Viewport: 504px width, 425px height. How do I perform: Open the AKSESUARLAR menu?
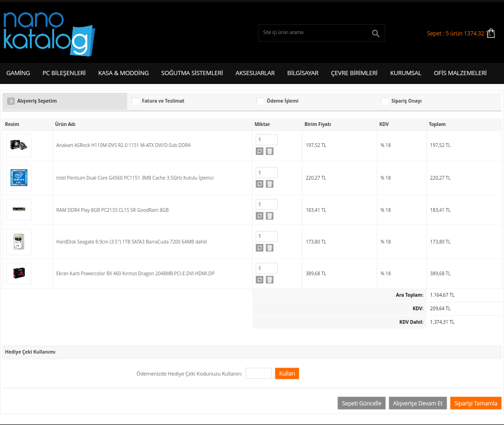click(x=255, y=73)
